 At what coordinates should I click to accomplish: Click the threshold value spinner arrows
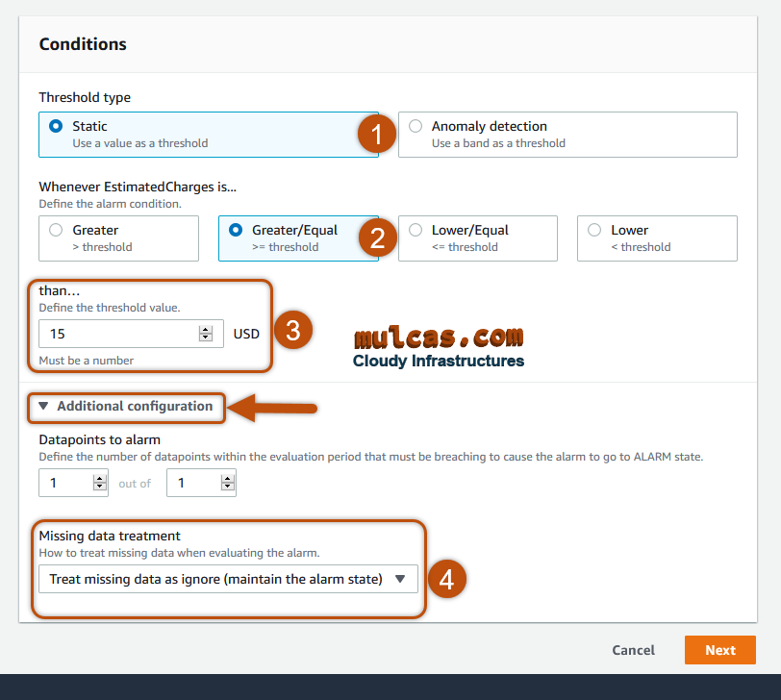205,334
